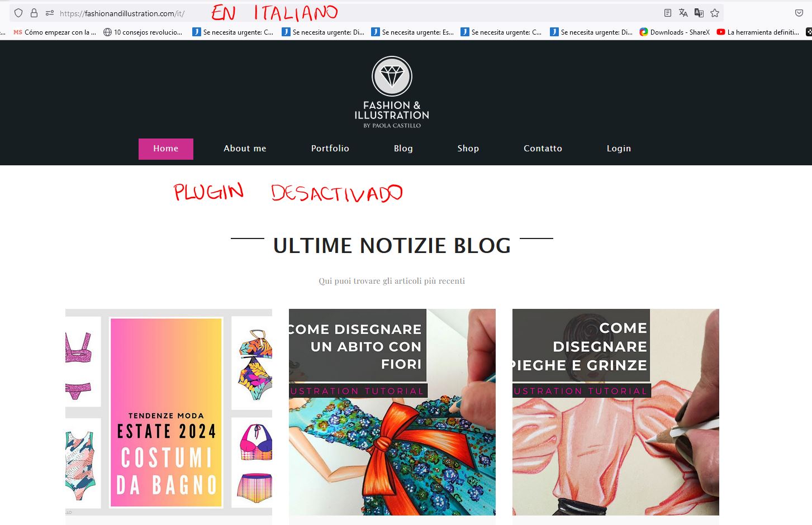The width and height of the screenshot is (812, 525).
Task: Open Downloads - ShareX bookmark
Action: tap(674, 32)
